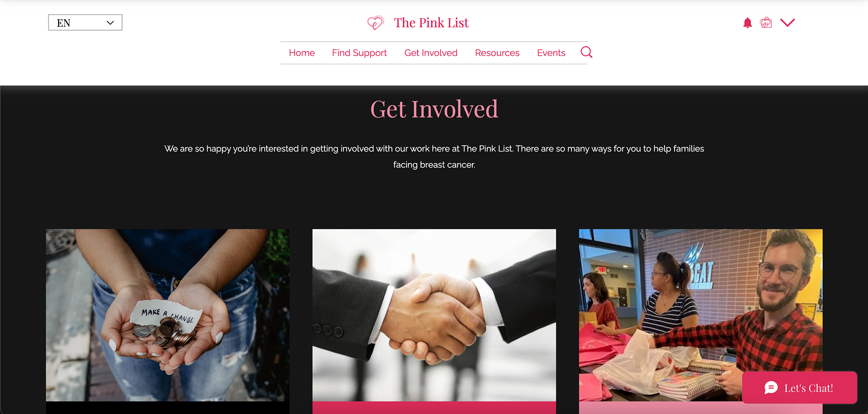Screen dimensions: 868x414
Task: Click the Get Involved page heading
Action: (x=434, y=109)
